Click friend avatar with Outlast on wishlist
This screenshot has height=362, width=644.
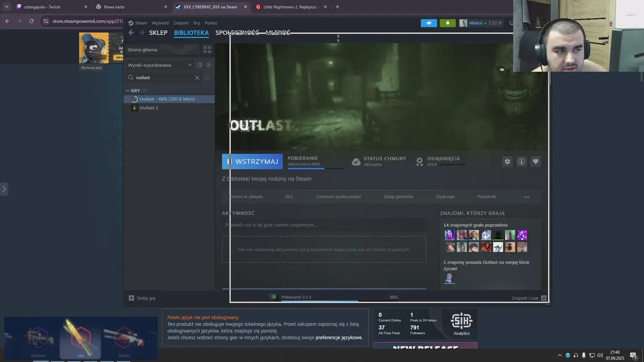click(449, 278)
